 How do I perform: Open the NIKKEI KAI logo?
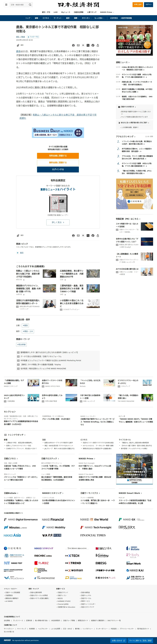click(x=135, y=570)
